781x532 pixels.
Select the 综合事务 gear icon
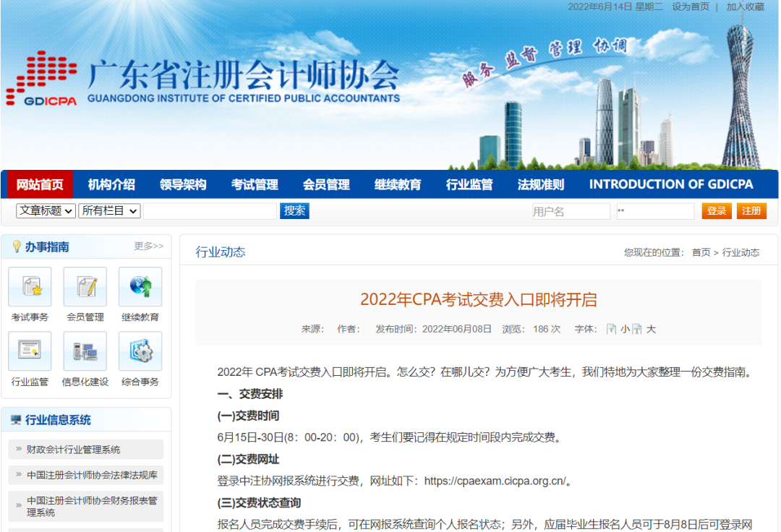[140, 352]
